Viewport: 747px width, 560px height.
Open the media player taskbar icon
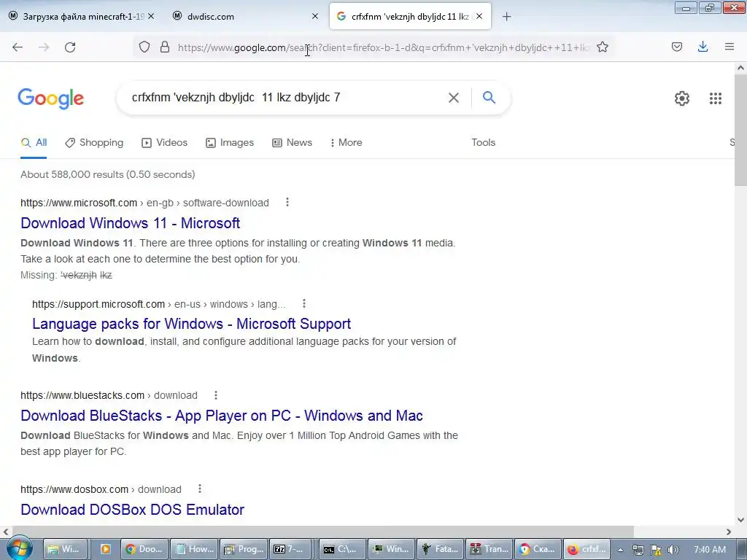(105, 549)
